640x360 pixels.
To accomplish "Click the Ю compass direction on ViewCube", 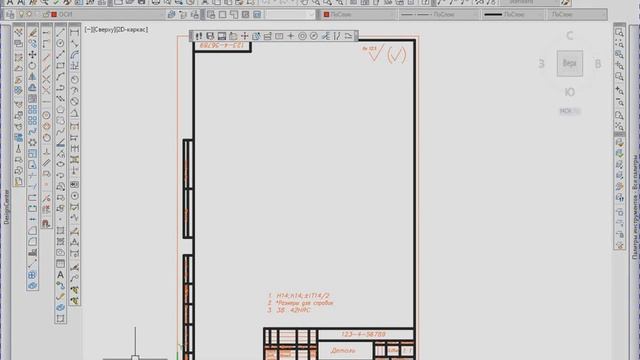I will tap(570, 92).
